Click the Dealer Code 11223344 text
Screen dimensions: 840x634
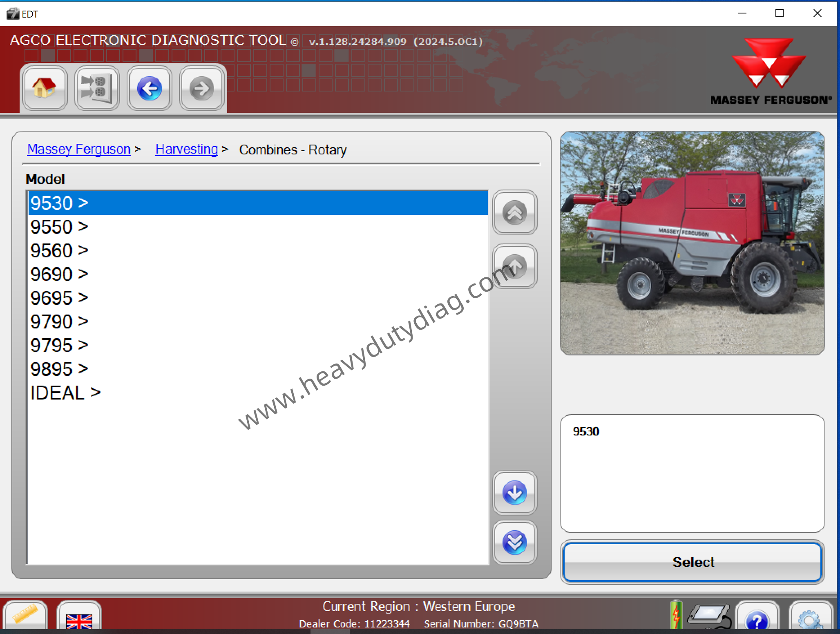coord(354,624)
